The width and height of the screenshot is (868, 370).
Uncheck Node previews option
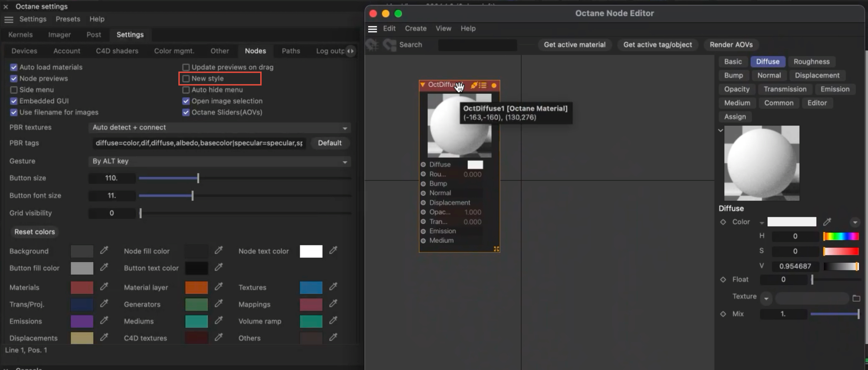click(x=14, y=79)
